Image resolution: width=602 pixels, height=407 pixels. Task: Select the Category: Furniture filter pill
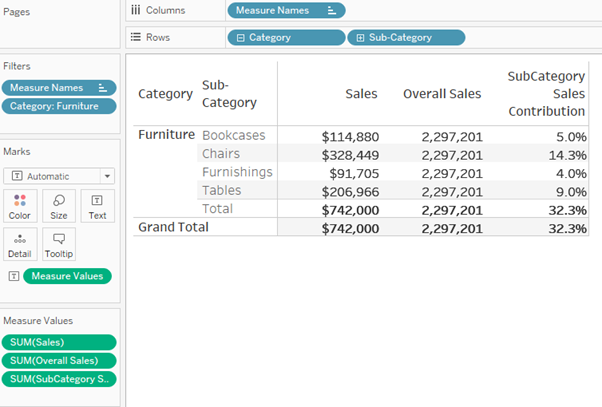coord(59,106)
